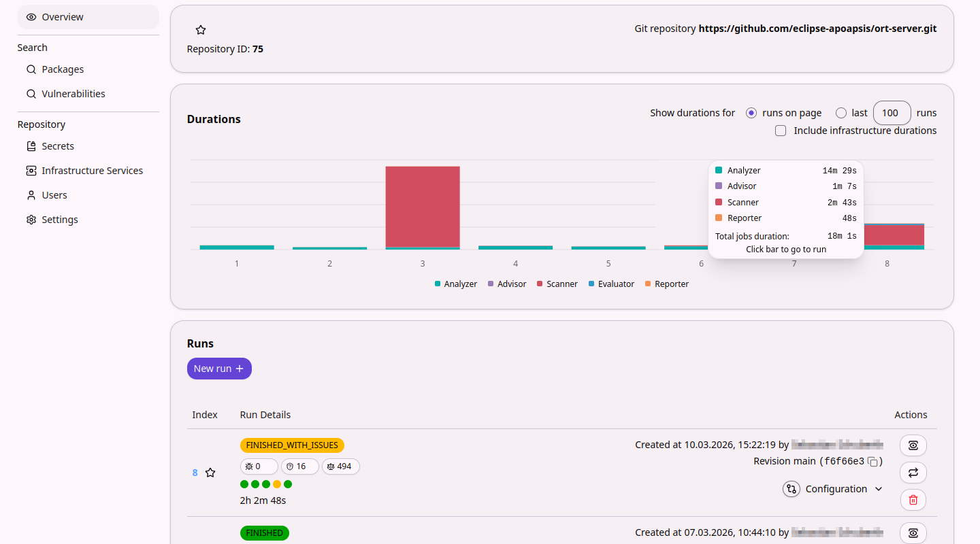This screenshot has height=544, width=980.
Task: Rerun run 8 with the arrows action icon
Action: tap(913, 473)
